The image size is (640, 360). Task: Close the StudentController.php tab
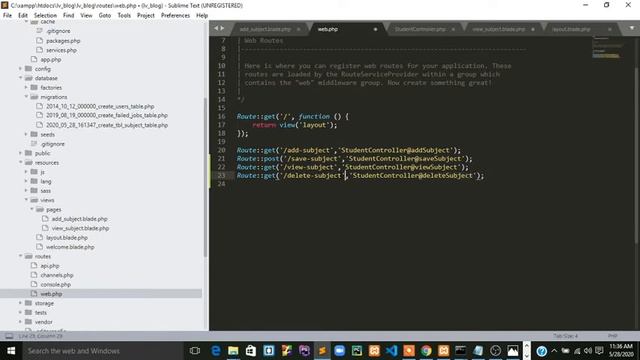click(x=453, y=29)
